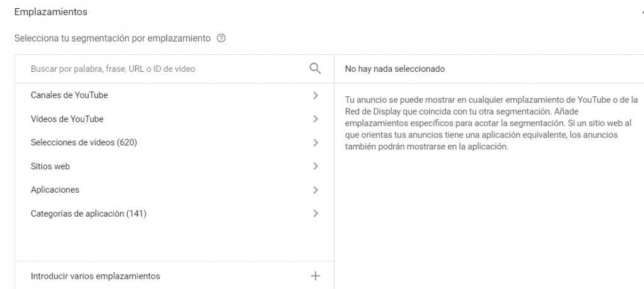644x289 pixels.
Task: Open the placement targeting help icon
Action: [x=221, y=38]
